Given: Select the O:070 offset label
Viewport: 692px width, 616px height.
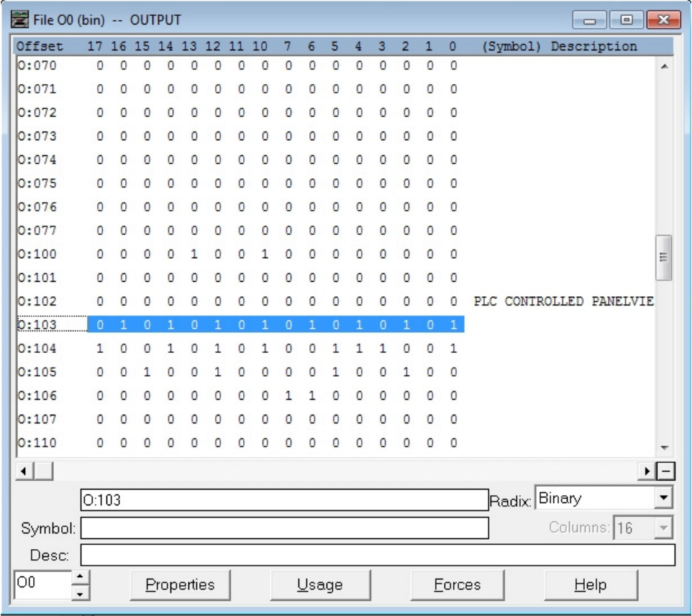Looking at the screenshot, I should coord(37,65).
